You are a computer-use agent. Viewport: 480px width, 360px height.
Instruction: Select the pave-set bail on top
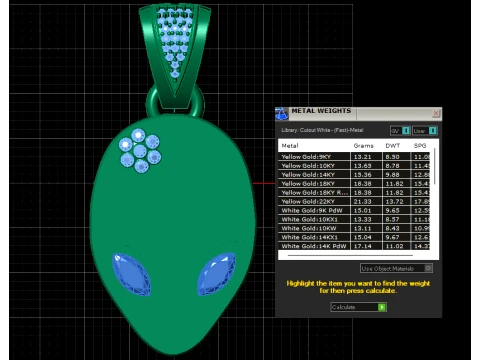pos(175,55)
